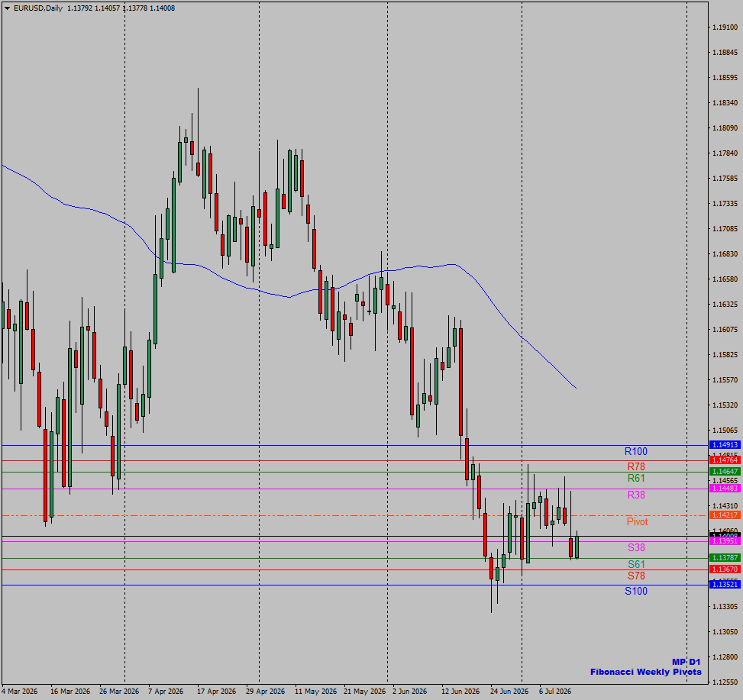This screenshot has height=700, width=743.
Task: Click the 21 May 2026 date label
Action: click(364, 692)
